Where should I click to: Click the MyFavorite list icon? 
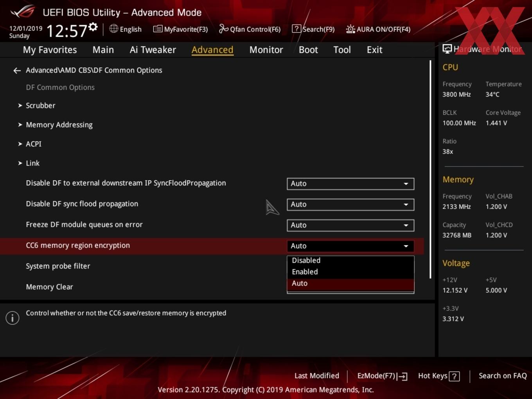pyautogui.click(x=158, y=29)
